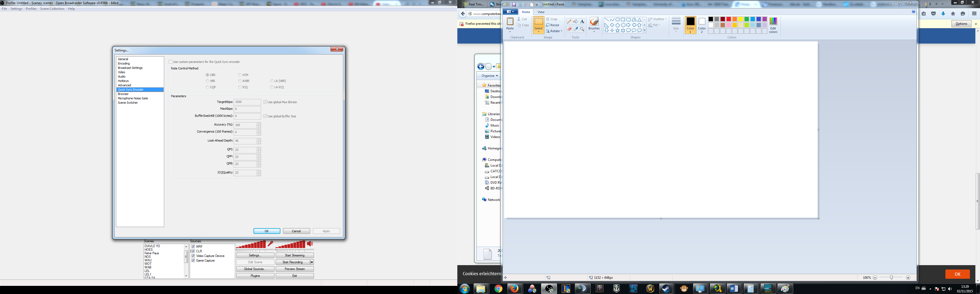This screenshot has width=980, height=294.
Task: Switch to the View ribbon tab
Action: click(x=541, y=12)
